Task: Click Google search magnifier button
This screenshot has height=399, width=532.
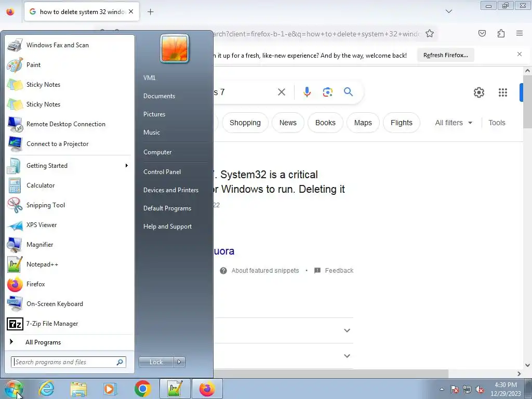Action: click(348, 91)
